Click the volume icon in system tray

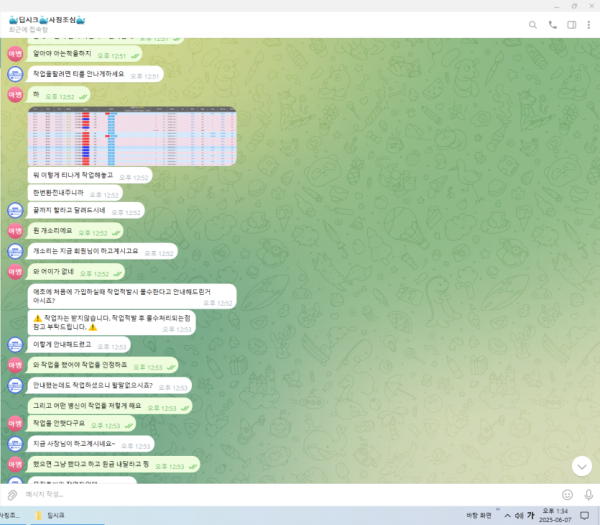point(519,516)
